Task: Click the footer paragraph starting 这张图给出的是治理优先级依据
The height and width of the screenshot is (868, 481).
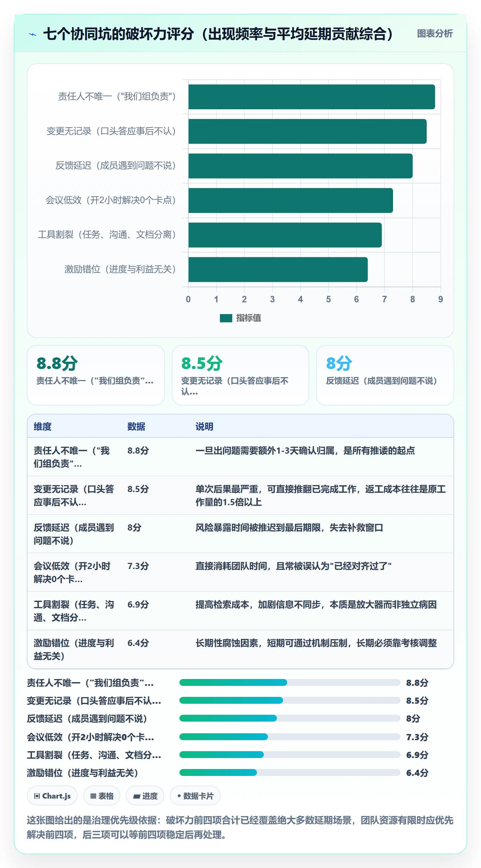Action: click(240, 827)
